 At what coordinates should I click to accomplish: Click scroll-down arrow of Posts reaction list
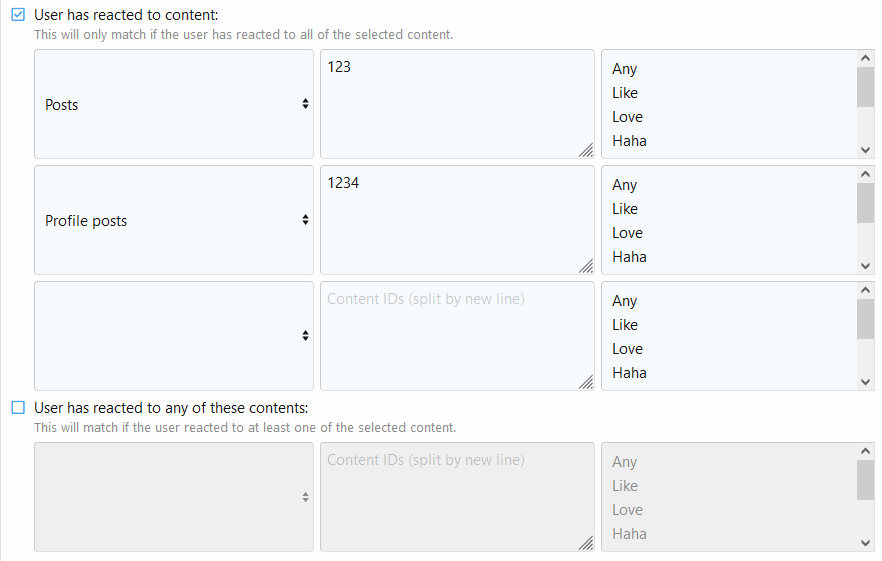click(x=866, y=150)
